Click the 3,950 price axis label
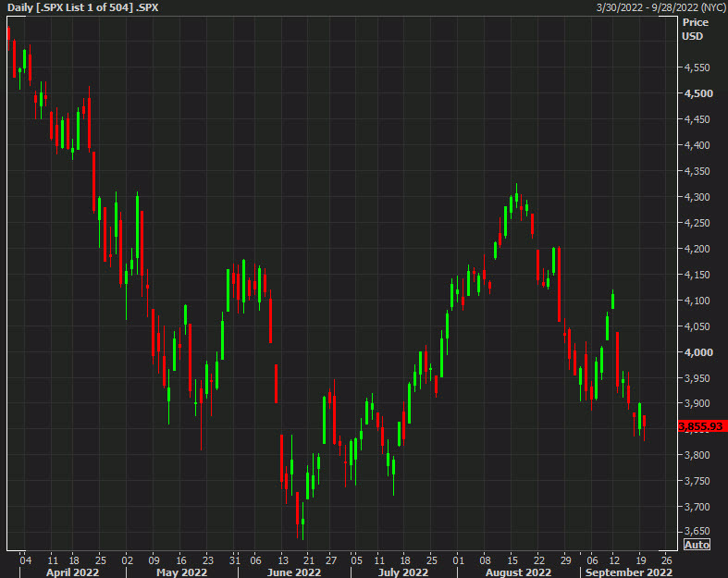Viewport: 728px width, 578px height. point(697,378)
